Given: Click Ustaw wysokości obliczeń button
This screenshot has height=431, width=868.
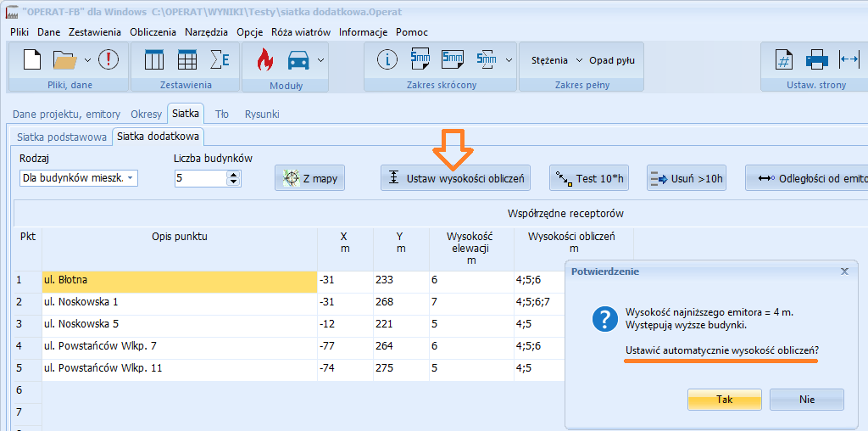Looking at the screenshot, I should tap(455, 178).
